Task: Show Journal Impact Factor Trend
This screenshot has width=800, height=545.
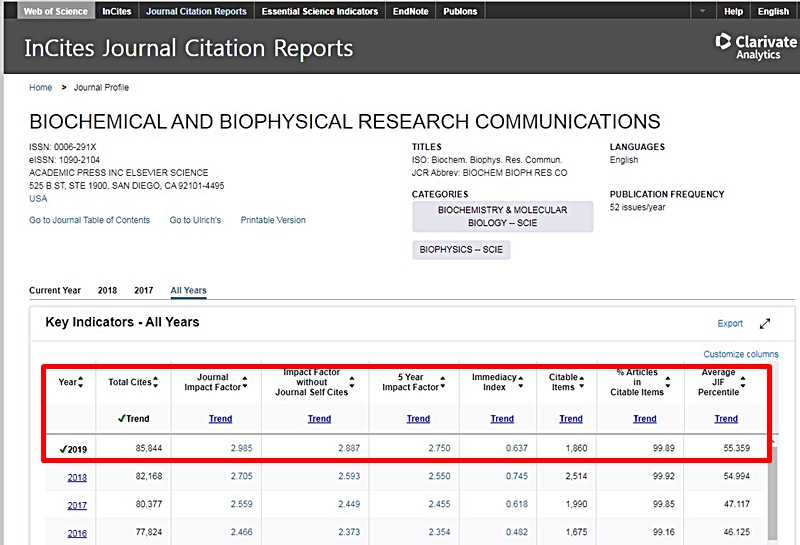Action: [220, 418]
